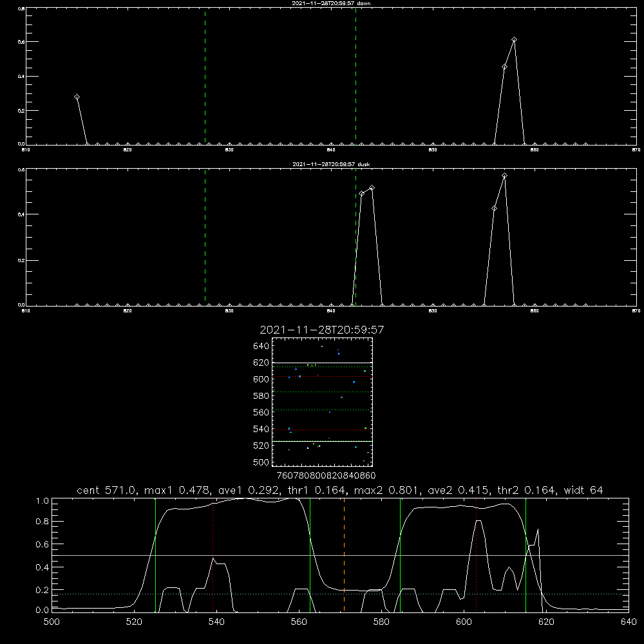Viewport: 644px width, 644px height.
Task: Click the solid white 0.5 horizontal line in bottom plot
Action: click(340, 555)
